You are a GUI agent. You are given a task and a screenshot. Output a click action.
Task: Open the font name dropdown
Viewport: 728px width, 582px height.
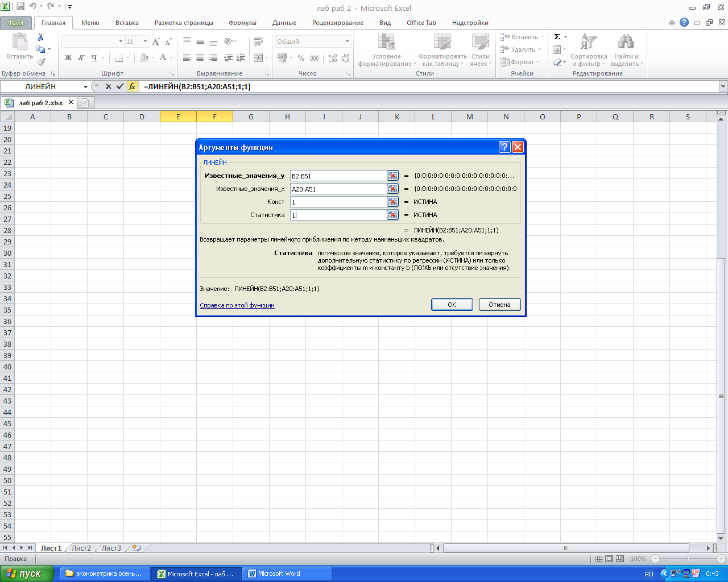click(121, 41)
